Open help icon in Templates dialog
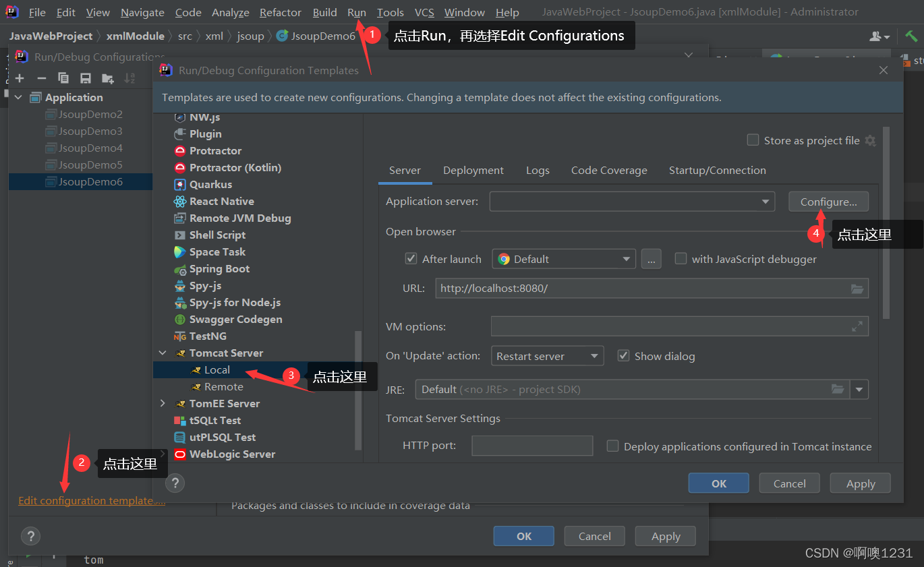Viewport: 924px width, 567px height. (175, 483)
